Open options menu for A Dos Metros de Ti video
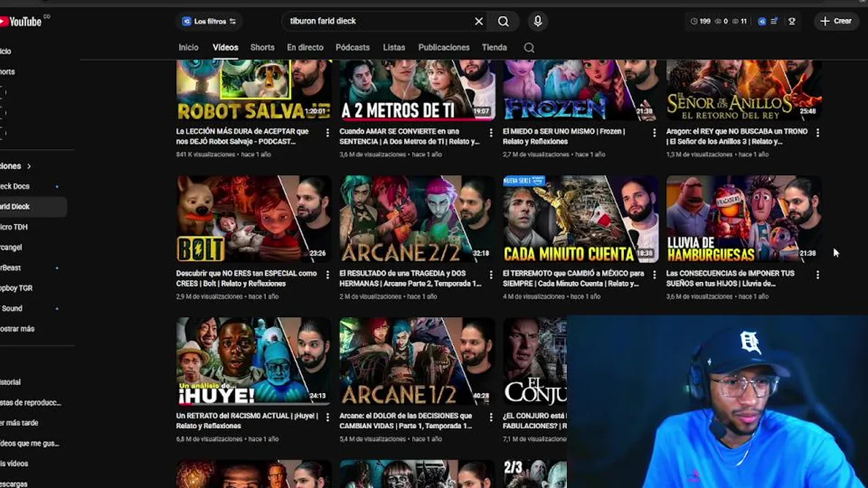Viewport: 868px width, 488px height. point(491,133)
